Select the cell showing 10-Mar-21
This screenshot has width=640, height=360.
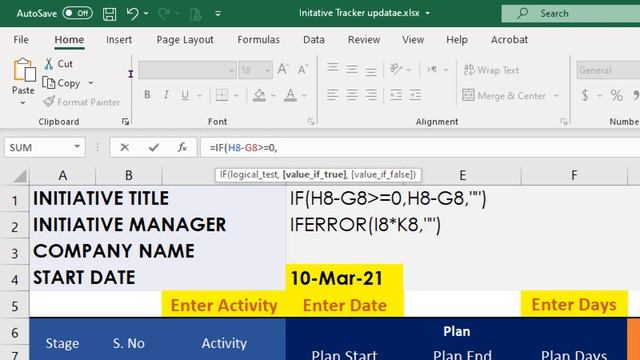pyautogui.click(x=344, y=278)
